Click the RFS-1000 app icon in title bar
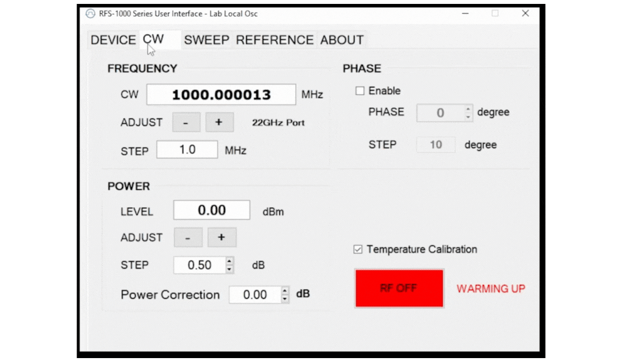Viewport: 644px width, 362px height. click(90, 14)
